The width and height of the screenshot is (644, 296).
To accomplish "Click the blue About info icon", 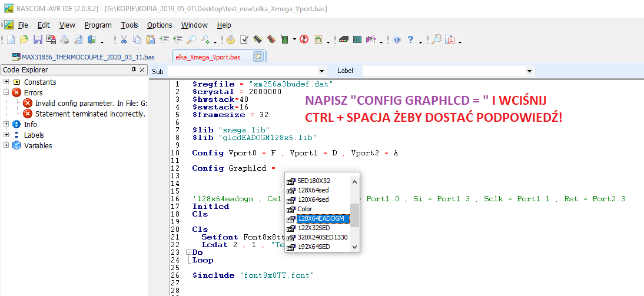I will point(396,39).
